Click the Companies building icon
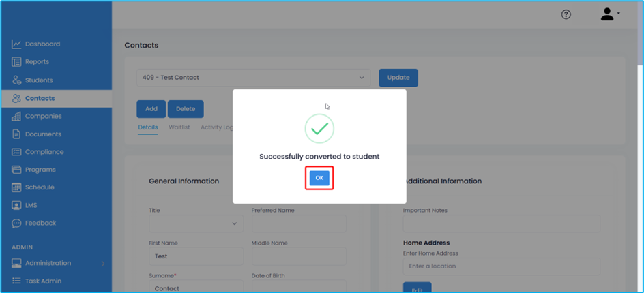This screenshot has height=293, width=644. [x=16, y=117]
